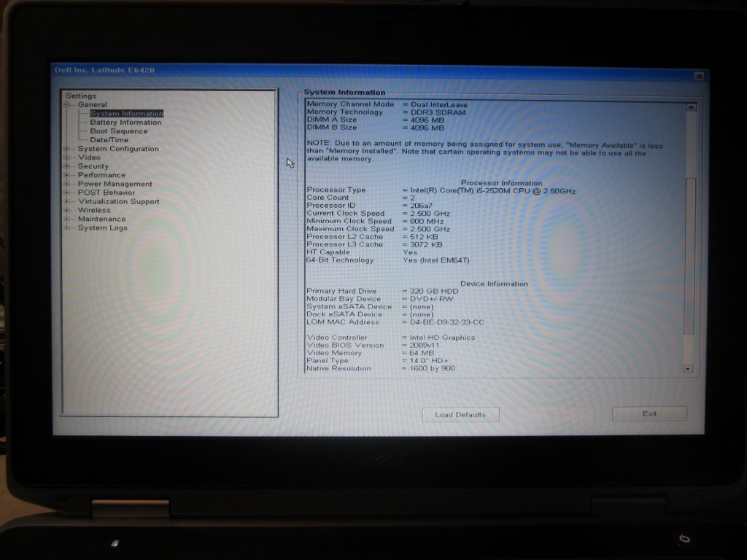The height and width of the screenshot is (560, 747).
Task: Click the scrollbar up arrow
Action: [691, 107]
